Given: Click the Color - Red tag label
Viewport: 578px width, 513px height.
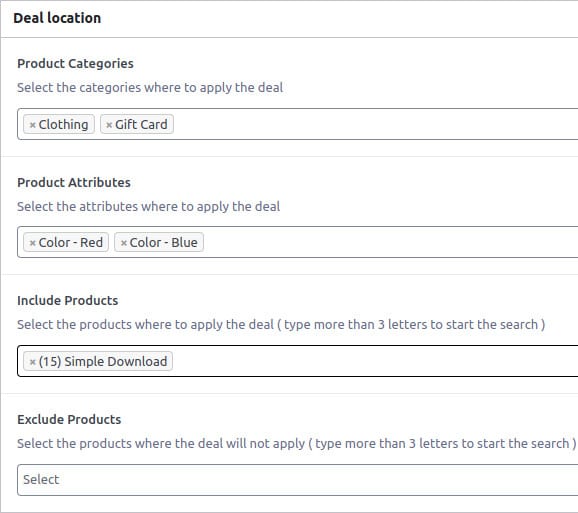Looking at the screenshot, I should pyautogui.click(x=71, y=242).
